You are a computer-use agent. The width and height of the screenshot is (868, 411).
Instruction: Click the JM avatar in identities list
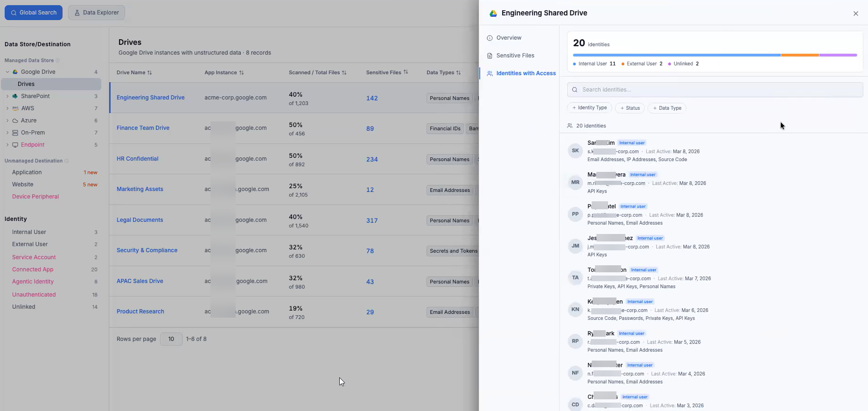coord(575,246)
